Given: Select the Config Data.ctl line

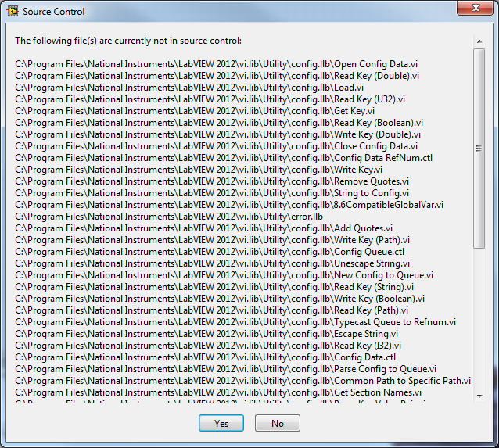Looking at the screenshot, I should pyautogui.click(x=205, y=357).
